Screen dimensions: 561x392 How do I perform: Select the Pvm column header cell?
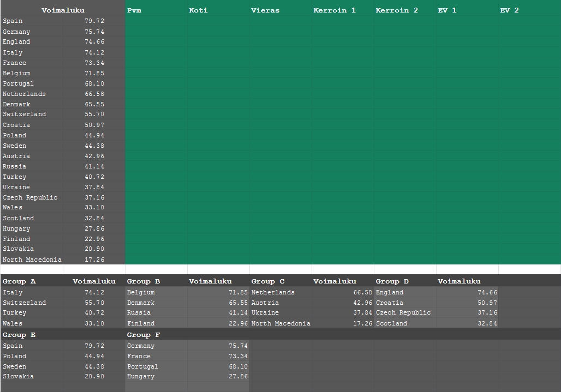pos(156,10)
